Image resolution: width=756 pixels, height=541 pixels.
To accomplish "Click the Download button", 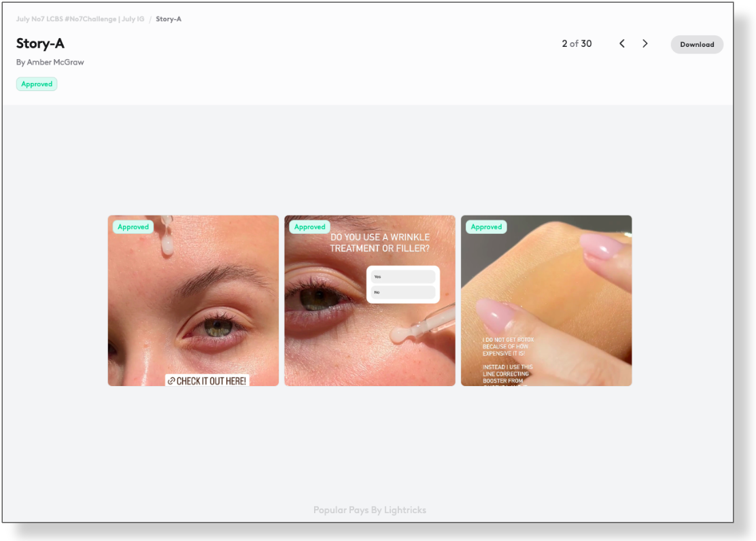I will [697, 44].
